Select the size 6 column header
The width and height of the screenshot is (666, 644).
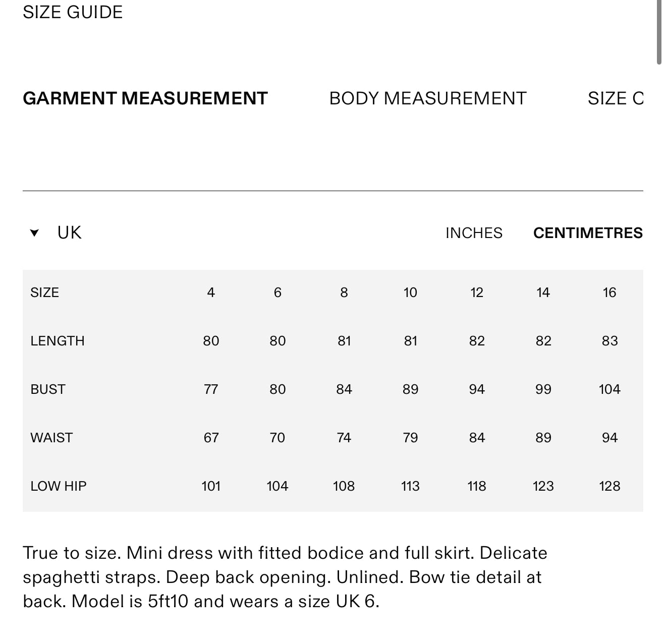[277, 292]
